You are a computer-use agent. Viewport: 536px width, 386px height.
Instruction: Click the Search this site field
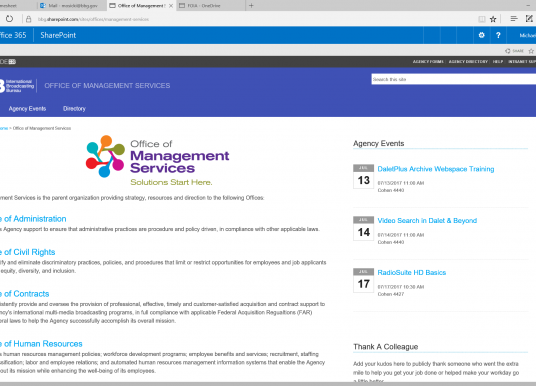coord(454,79)
